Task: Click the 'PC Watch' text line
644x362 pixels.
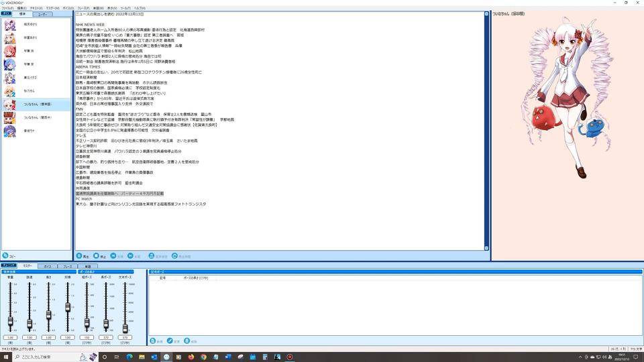Action: coord(84,198)
